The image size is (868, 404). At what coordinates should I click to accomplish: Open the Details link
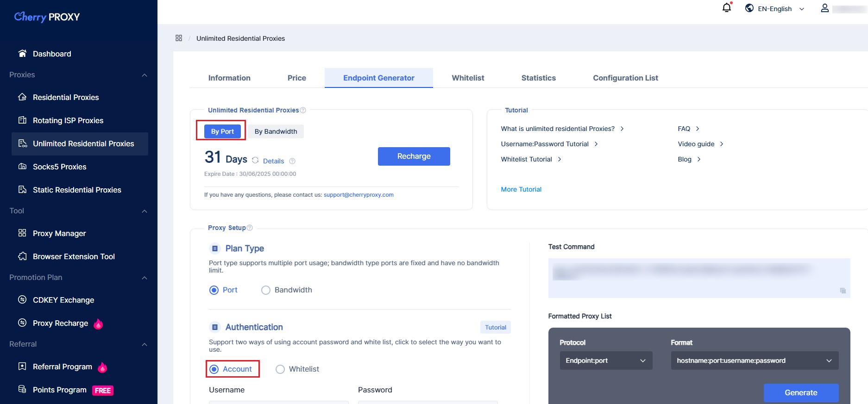tap(273, 161)
